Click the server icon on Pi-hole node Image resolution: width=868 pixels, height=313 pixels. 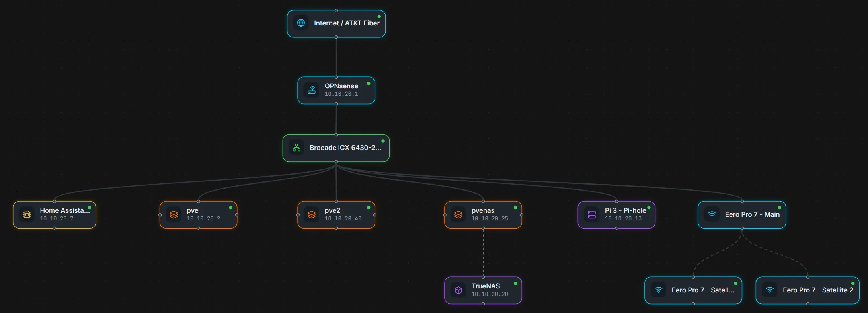pos(592,215)
